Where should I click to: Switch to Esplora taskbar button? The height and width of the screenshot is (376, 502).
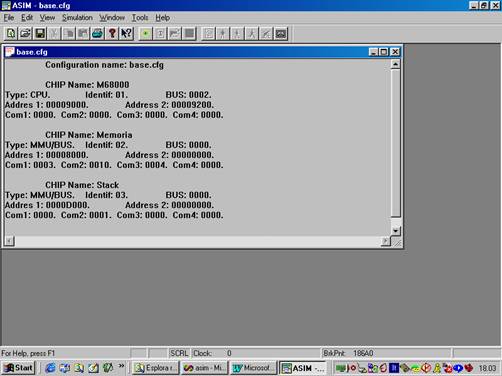155,368
